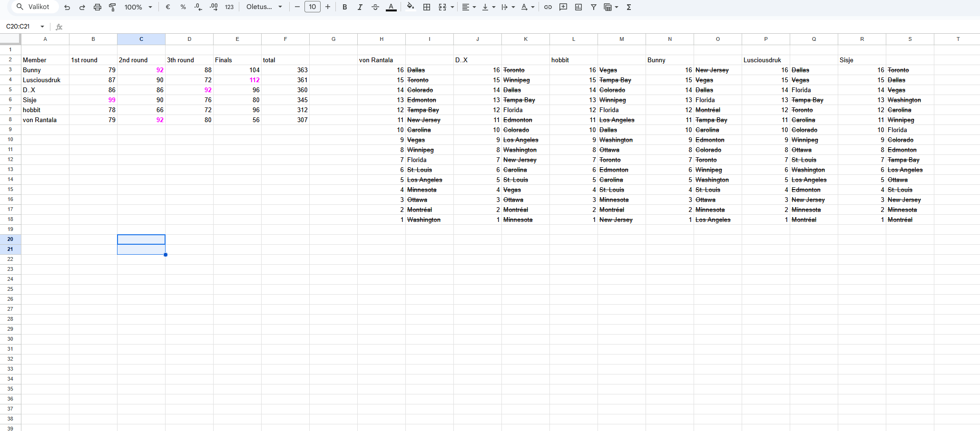The image size is (980, 431).
Task: Toggle italic formatting
Action: (360, 7)
